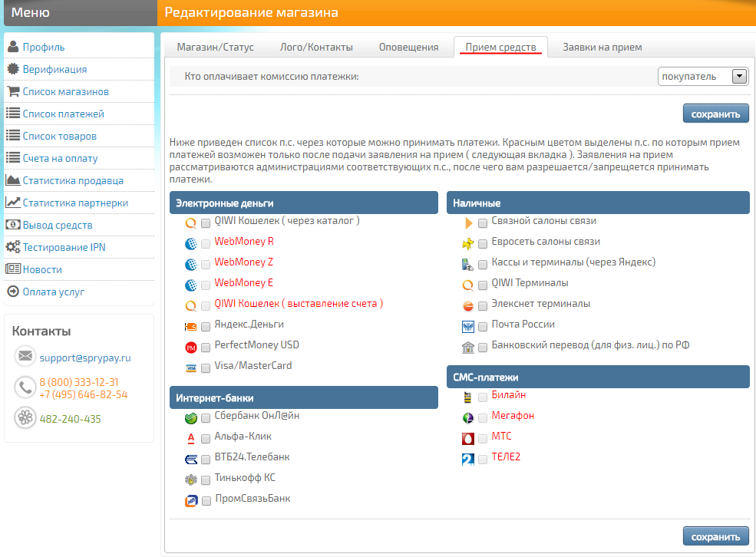This screenshot has height=557, width=756.
Task: Open the commission payer dropdown
Action: point(703,76)
